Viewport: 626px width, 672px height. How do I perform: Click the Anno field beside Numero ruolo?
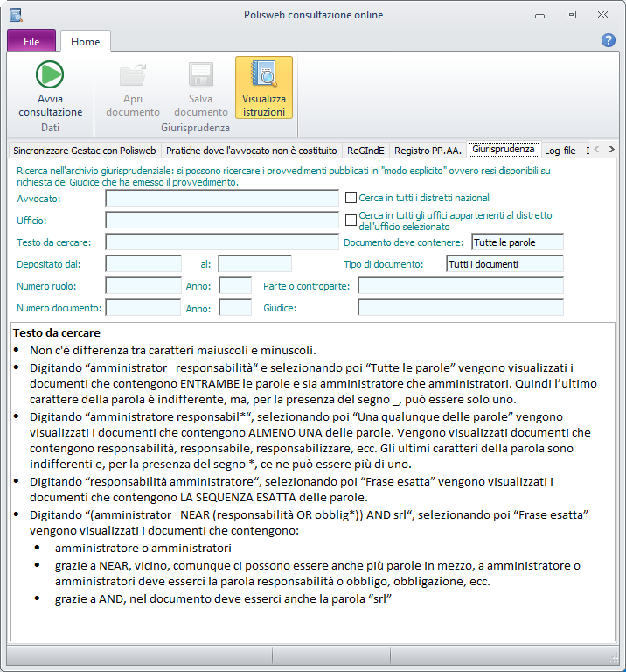(x=235, y=285)
